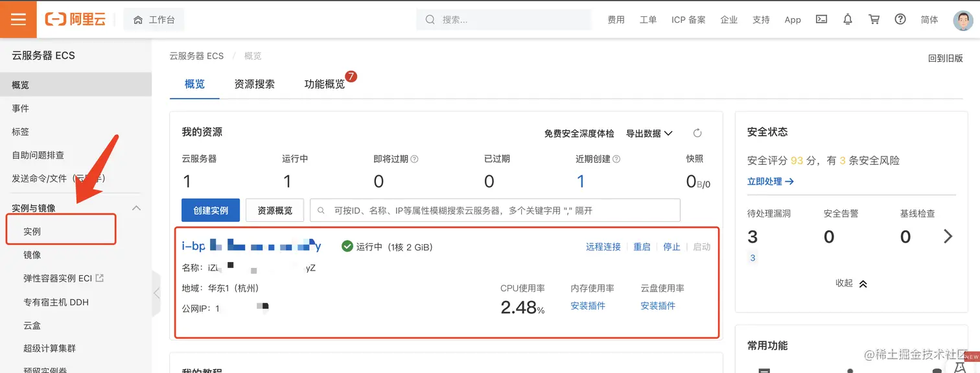This screenshot has height=373, width=980.
Task: Click 云服务器 ECS breadcrumb
Action: click(x=196, y=56)
